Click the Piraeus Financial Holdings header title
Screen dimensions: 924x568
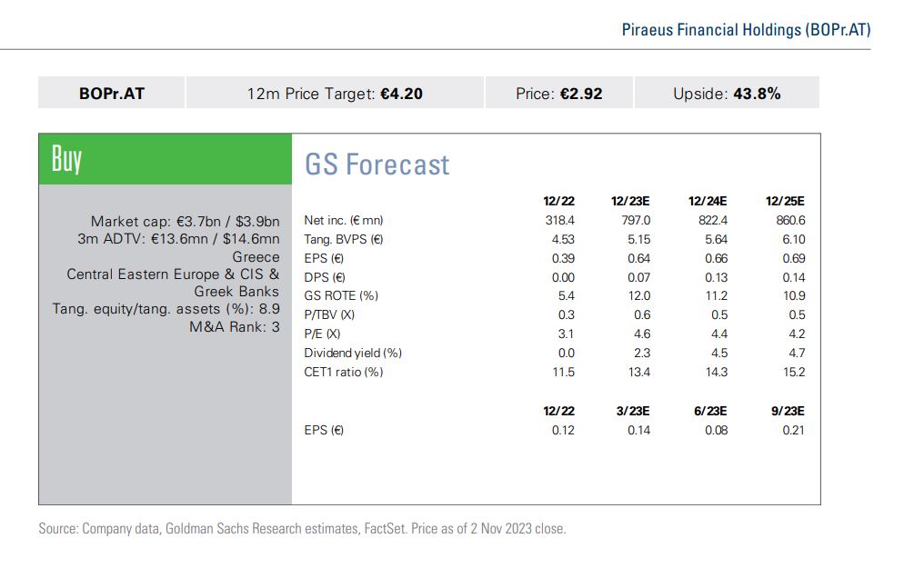(745, 29)
